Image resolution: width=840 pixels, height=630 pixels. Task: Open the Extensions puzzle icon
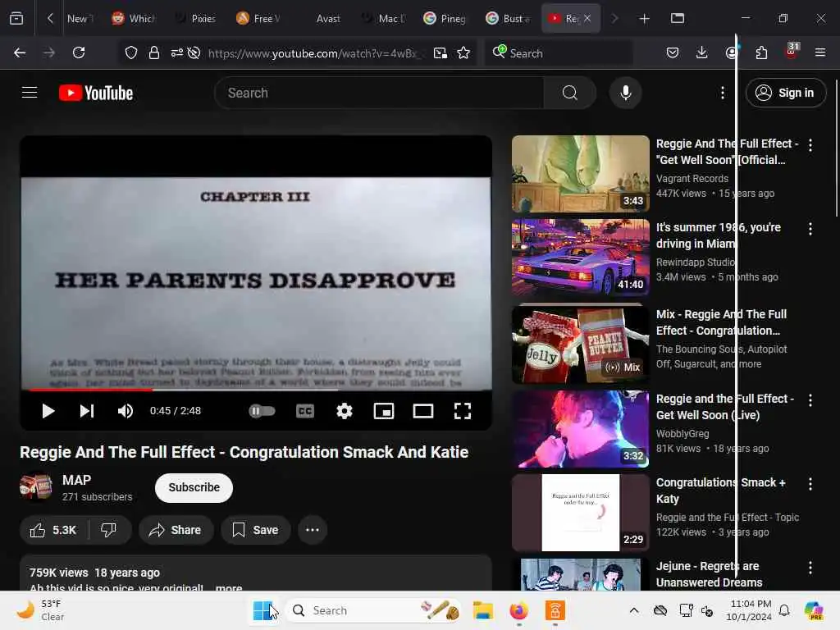[x=761, y=52]
